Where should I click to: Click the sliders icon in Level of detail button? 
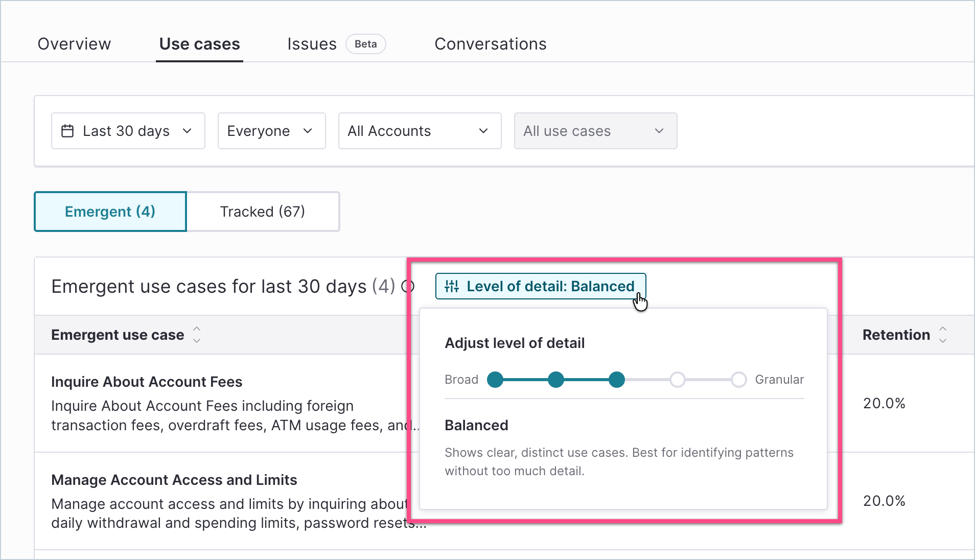[452, 286]
